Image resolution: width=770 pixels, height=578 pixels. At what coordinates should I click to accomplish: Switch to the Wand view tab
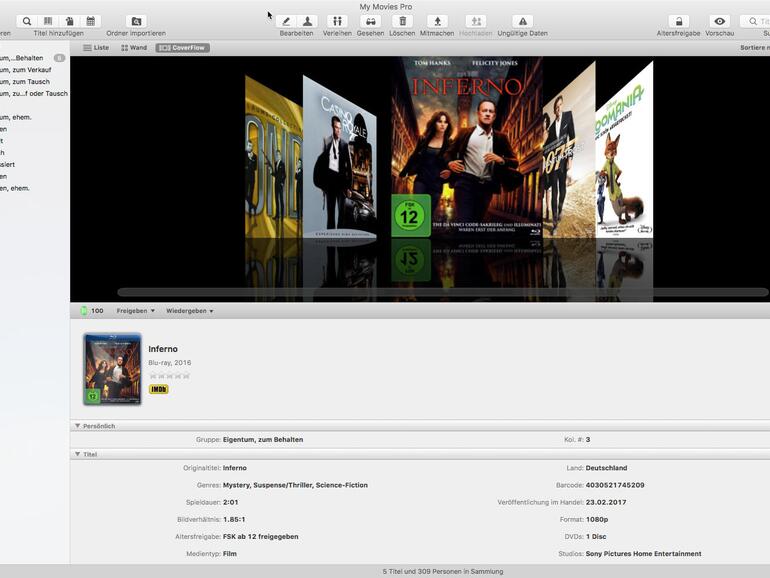[x=134, y=48]
